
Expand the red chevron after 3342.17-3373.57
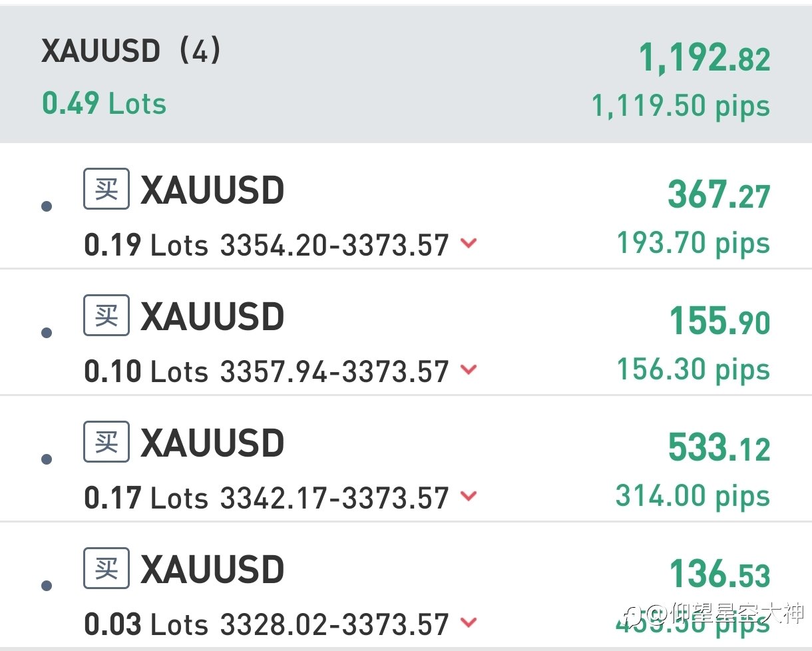(x=469, y=496)
